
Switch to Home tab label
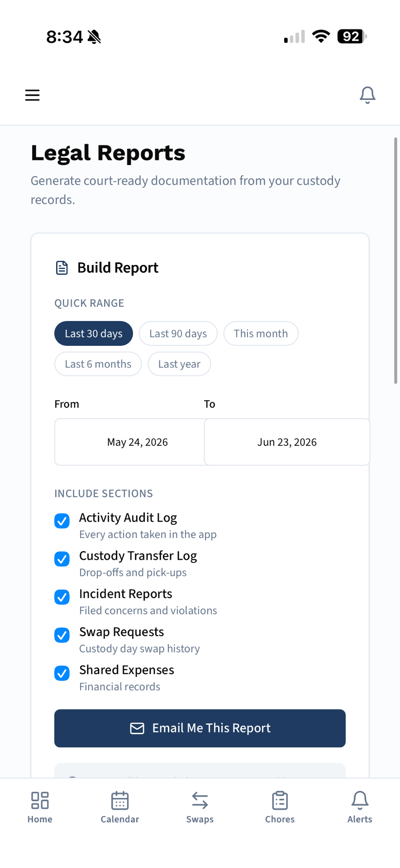40,819
